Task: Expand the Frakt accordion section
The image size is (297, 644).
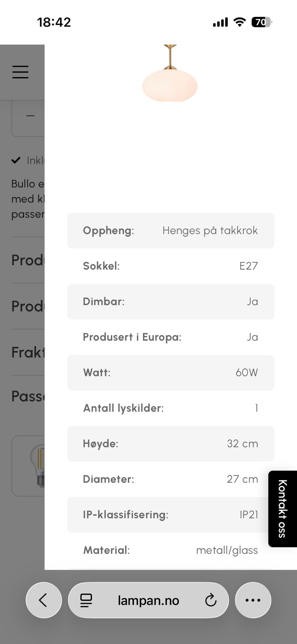Action: click(28, 352)
